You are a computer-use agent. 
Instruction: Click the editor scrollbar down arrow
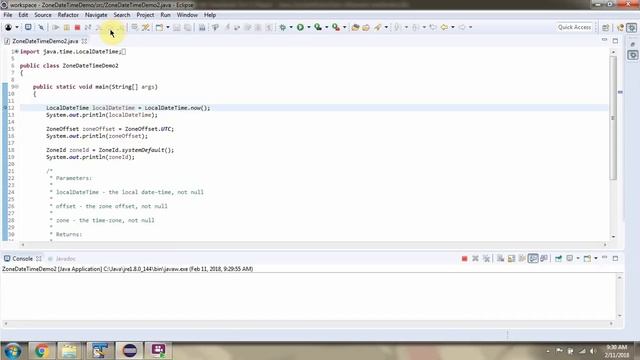coord(613,237)
